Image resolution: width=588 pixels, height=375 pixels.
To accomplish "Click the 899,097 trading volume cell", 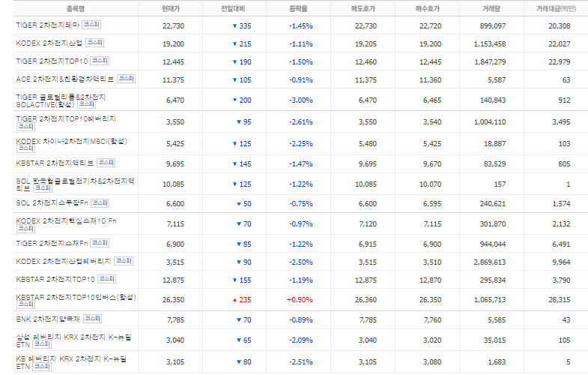I will (493, 26).
